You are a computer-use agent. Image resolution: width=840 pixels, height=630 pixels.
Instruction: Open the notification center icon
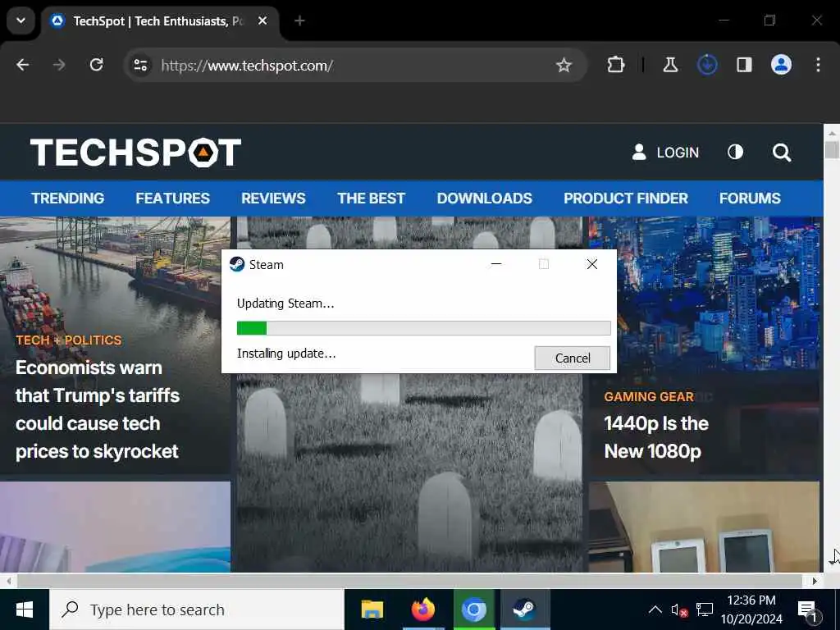coord(808,610)
